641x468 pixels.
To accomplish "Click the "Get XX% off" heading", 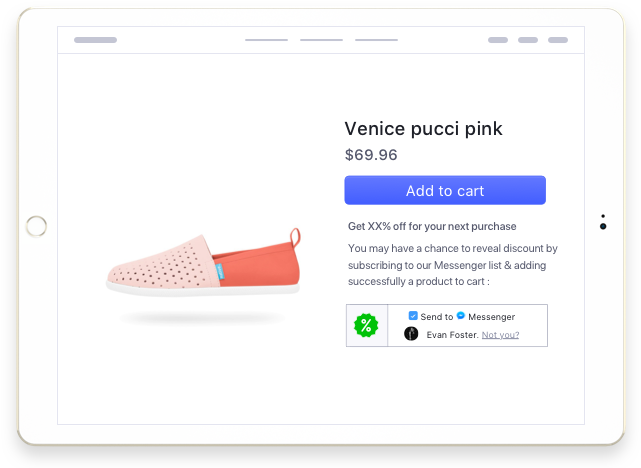I will click(432, 227).
